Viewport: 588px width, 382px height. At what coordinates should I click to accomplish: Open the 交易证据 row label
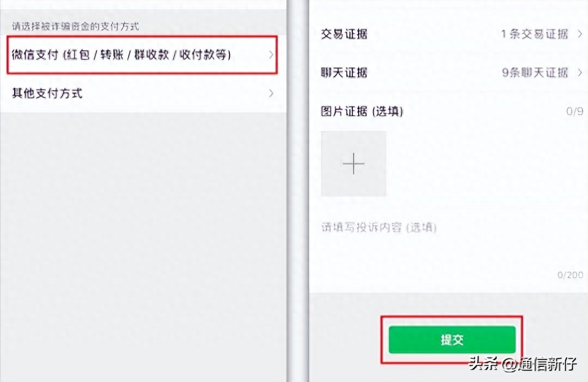tap(344, 34)
